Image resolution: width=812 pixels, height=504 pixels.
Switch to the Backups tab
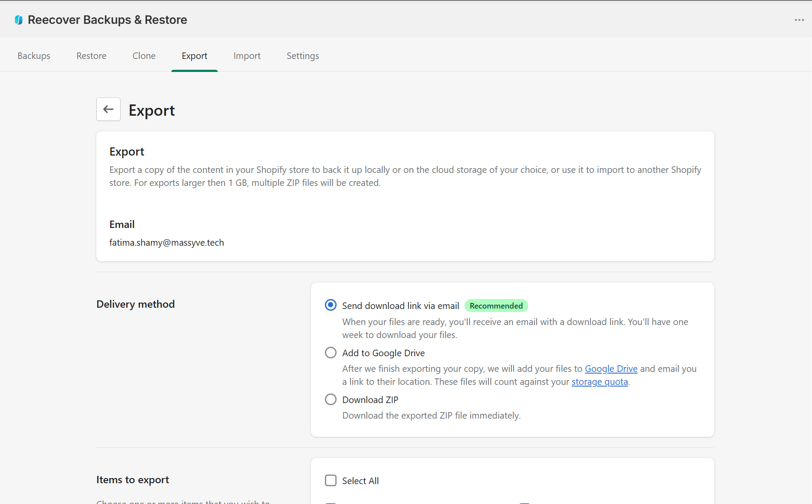(34, 56)
